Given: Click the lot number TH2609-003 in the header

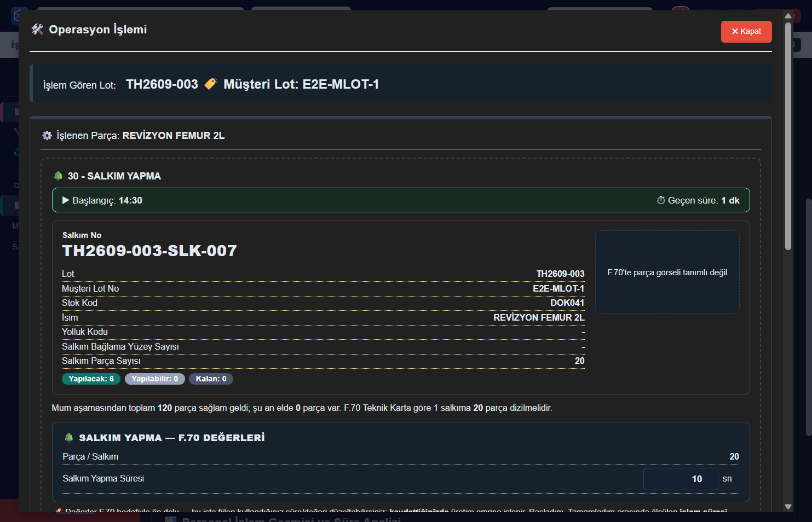Looking at the screenshot, I should [162, 84].
